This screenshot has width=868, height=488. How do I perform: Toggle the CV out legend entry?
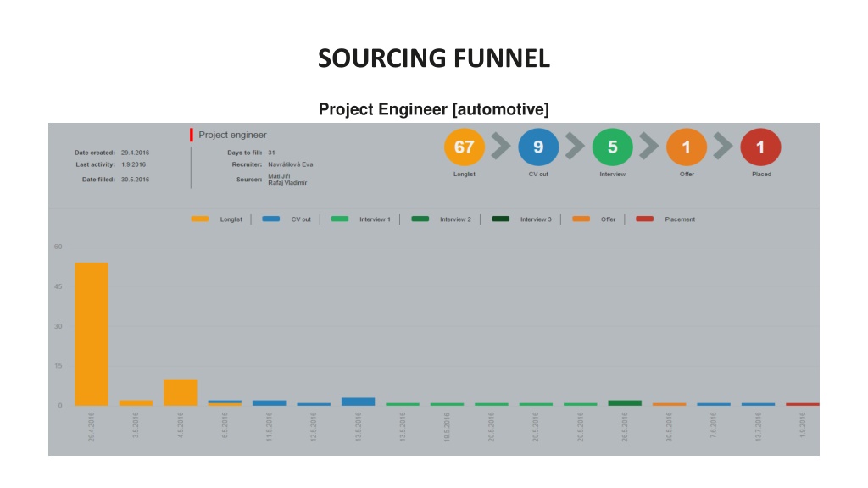pos(287,219)
